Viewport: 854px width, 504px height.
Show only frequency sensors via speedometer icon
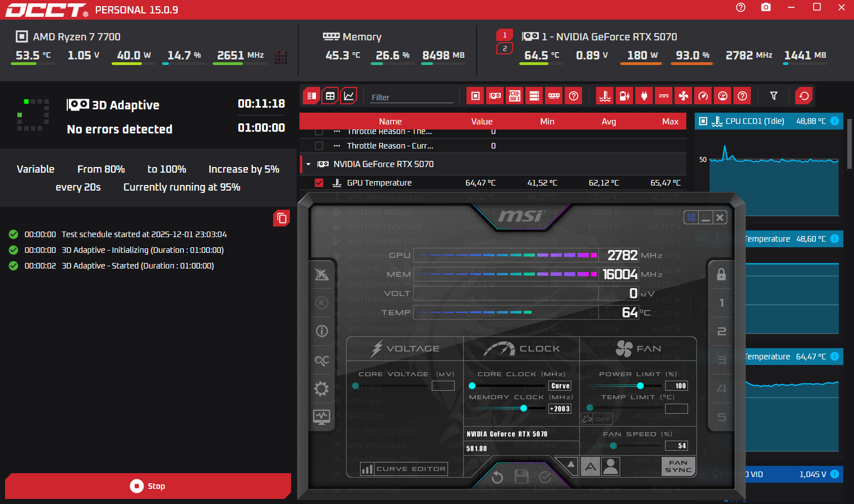(x=703, y=96)
